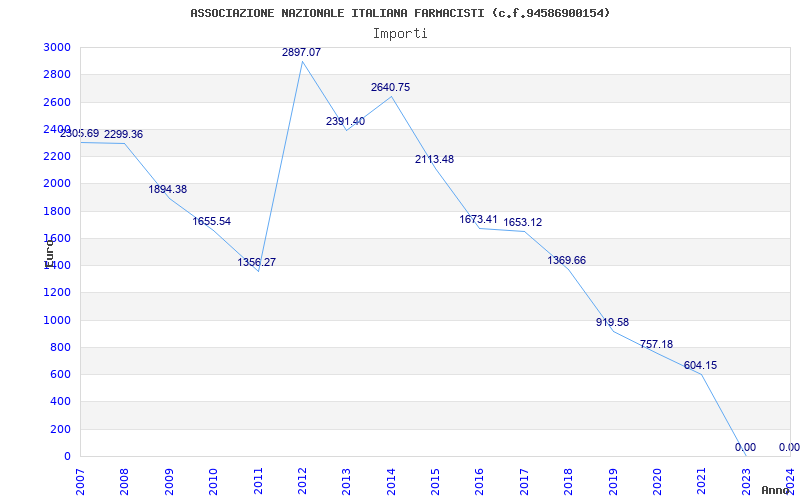Select the 1655.54 data label
Image resolution: width=800 pixels, height=500 pixels.
212,221
